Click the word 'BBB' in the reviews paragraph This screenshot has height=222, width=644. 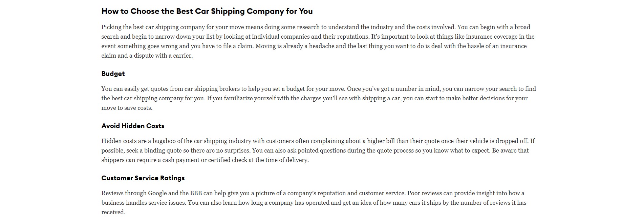[x=196, y=193]
